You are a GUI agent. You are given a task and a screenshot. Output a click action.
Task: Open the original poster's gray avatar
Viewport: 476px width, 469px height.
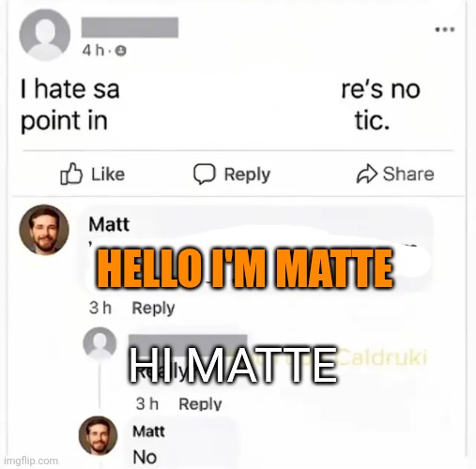point(45,35)
